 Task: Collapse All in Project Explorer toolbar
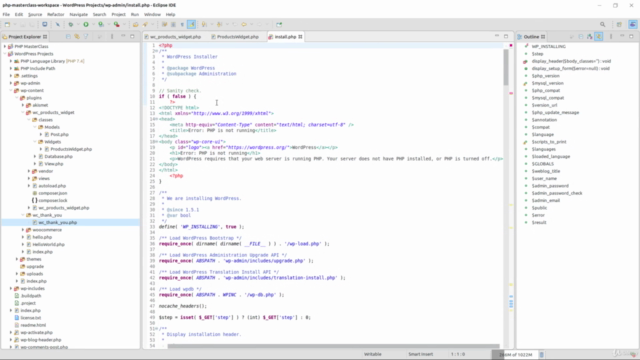[68, 37]
